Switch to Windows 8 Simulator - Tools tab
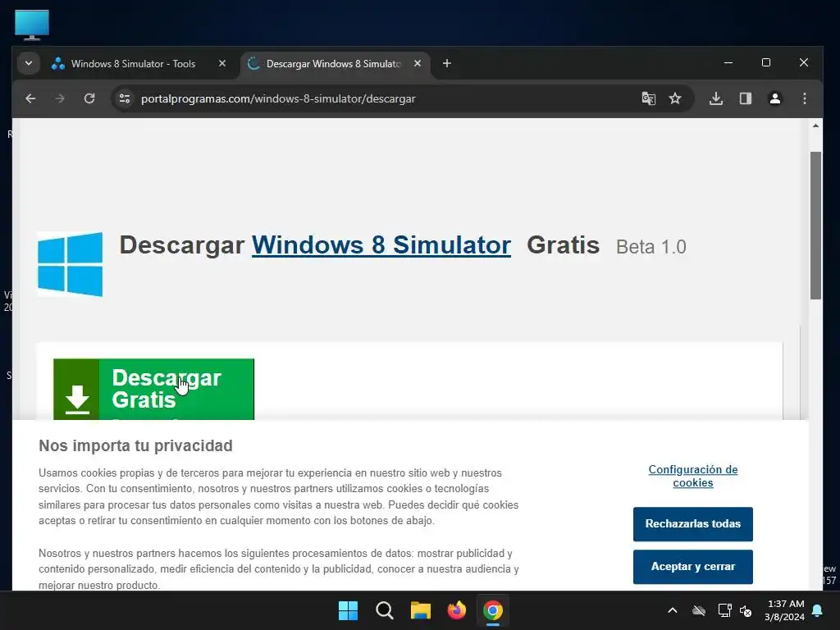The width and height of the screenshot is (840, 630). point(133,64)
